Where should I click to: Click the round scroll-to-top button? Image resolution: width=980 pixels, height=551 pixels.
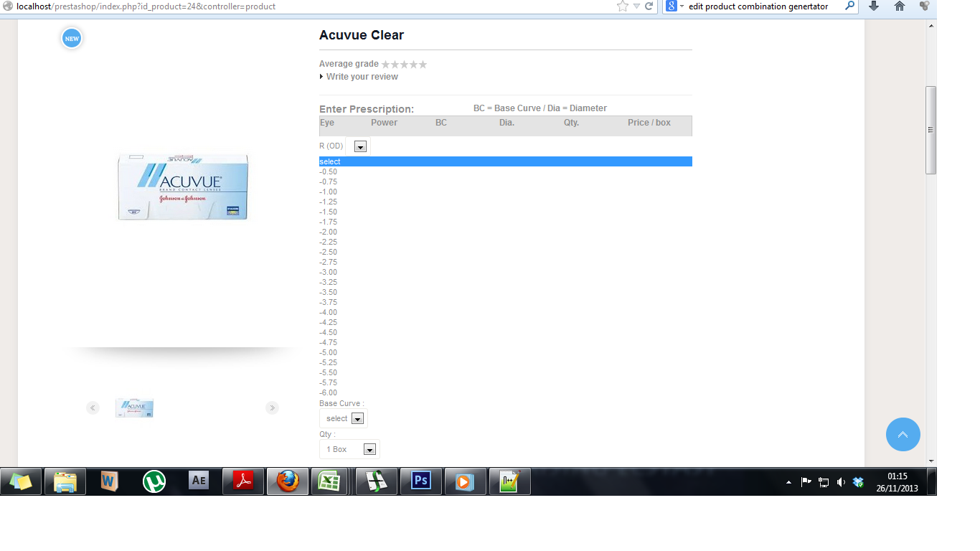pos(903,434)
